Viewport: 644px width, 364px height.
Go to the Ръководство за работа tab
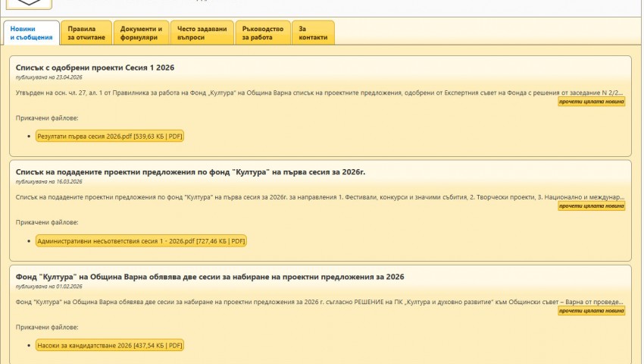[x=263, y=33]
